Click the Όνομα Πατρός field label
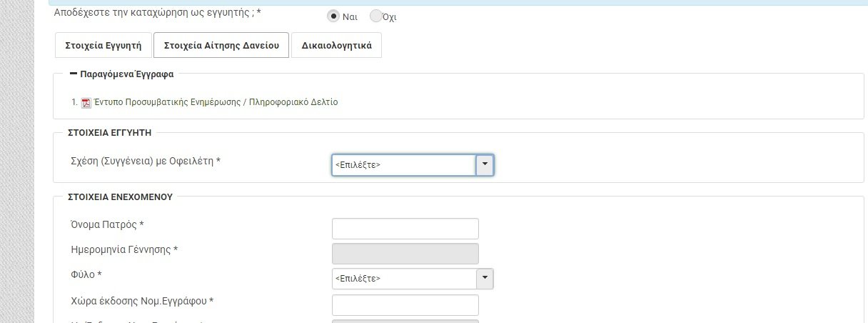This screenshot has height=323, width=868. (108, 225)
